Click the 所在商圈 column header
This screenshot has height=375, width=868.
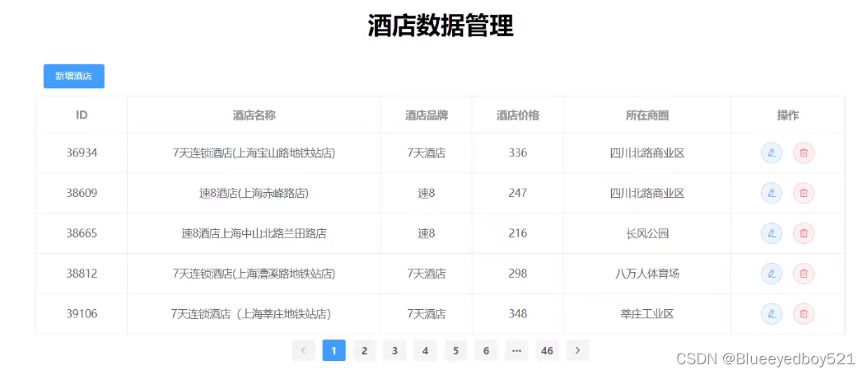647,115
